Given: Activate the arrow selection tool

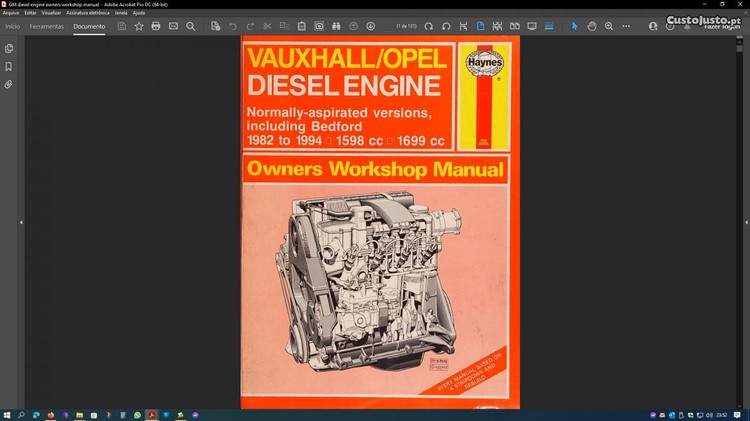Looking at the screenshot, I should click(x=575, y=26).
